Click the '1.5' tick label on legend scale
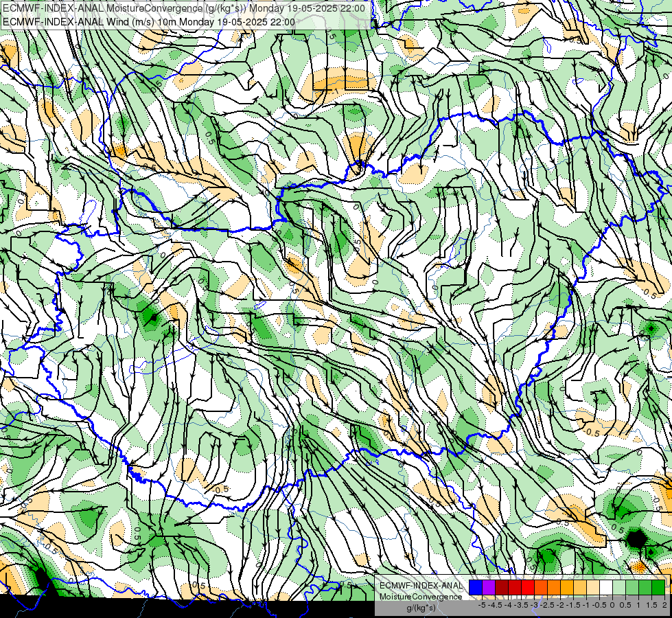 coord(651,605)
